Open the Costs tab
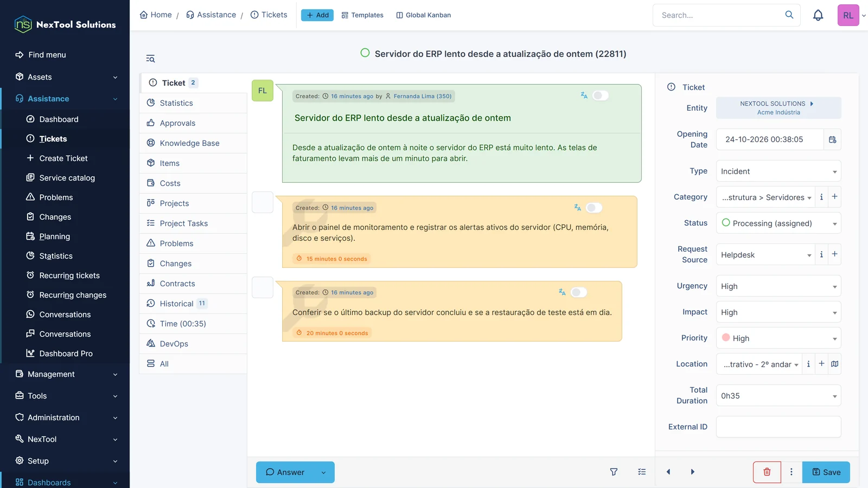Viewport: 868px width, 488px height. (193, 183)
